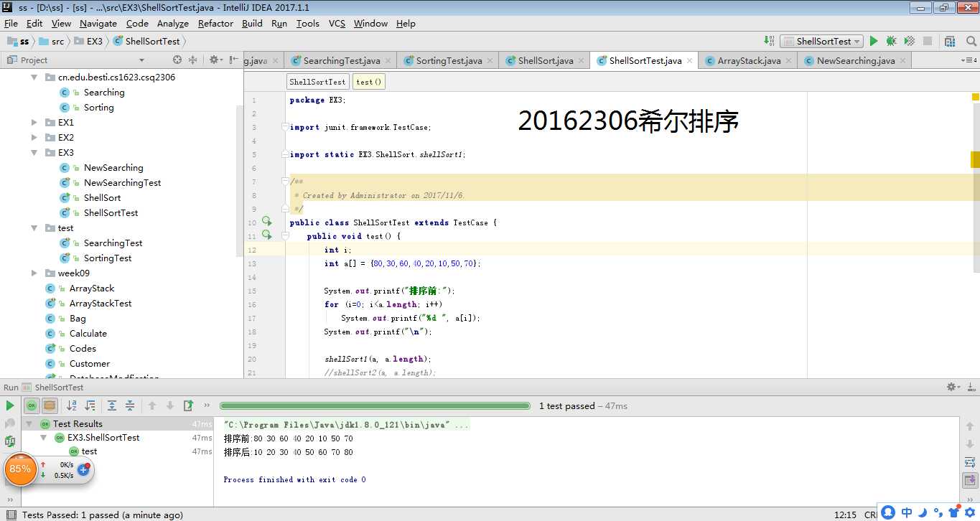This screenshot has height=521, width=980.
Task: Collapse all test result nodes
Action: [130, 405]
